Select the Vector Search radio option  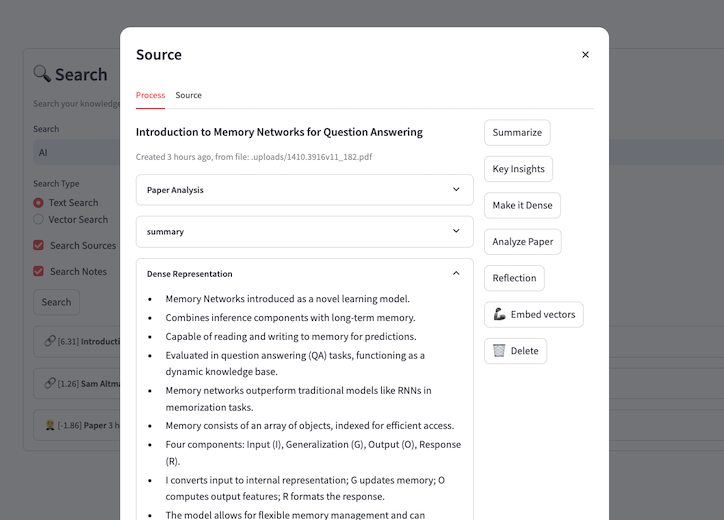click(x=39, y=219)
